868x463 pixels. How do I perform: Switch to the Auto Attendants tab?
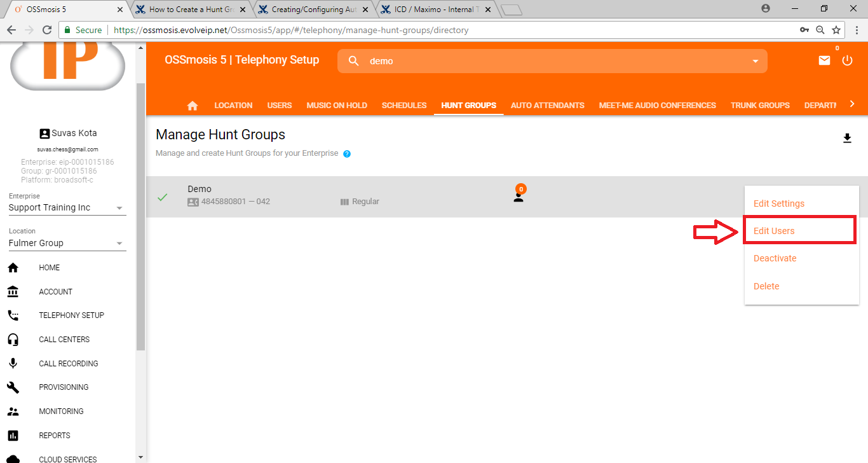pos(547,106)
